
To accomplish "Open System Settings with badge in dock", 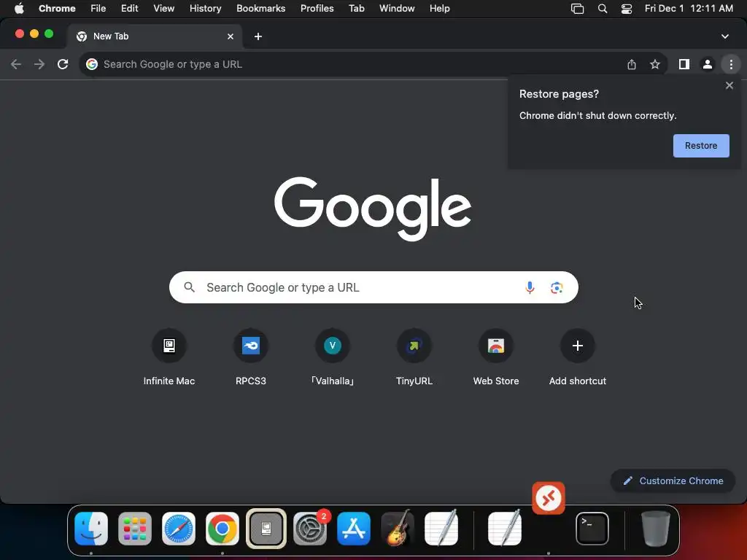I will (x=310, y=529).
